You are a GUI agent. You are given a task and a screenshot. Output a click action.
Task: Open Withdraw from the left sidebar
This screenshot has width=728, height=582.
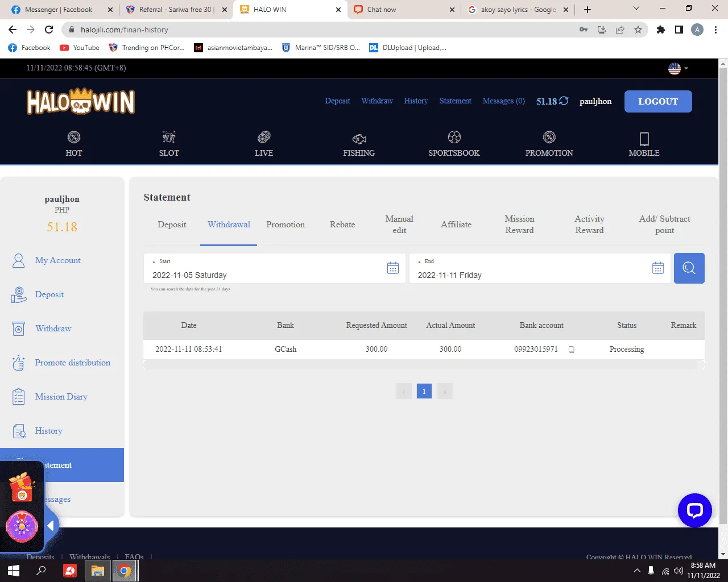[x=53, y=329]
